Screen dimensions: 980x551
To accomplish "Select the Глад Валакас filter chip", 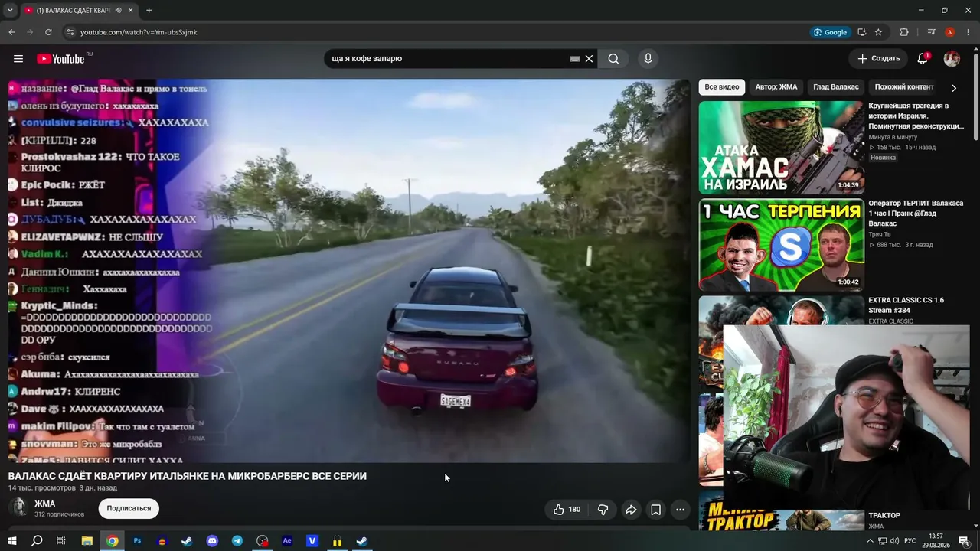I will (x=836, y=87).
